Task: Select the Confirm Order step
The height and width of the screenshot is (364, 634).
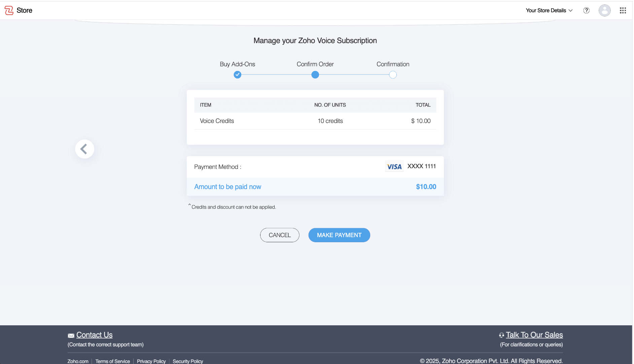Action: (315, 64)
